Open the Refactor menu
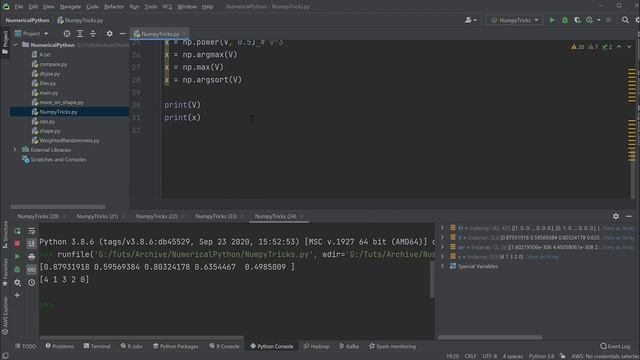This screenshot has height=360, width=640. (113, 7)
